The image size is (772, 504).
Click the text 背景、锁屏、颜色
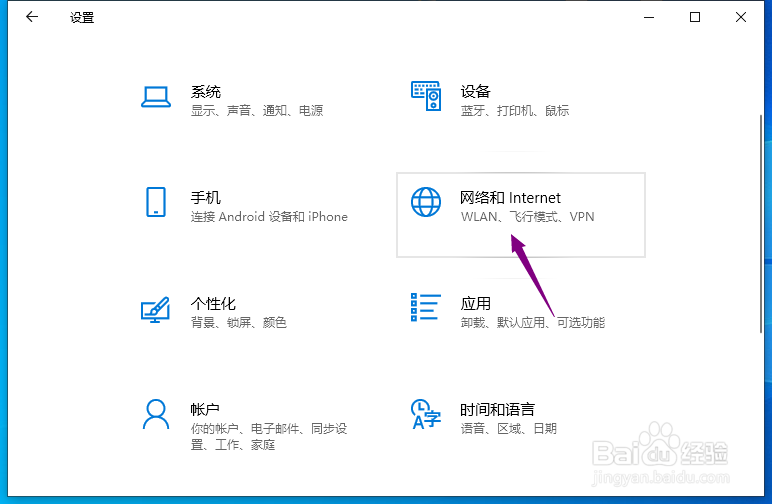[239, 323]
